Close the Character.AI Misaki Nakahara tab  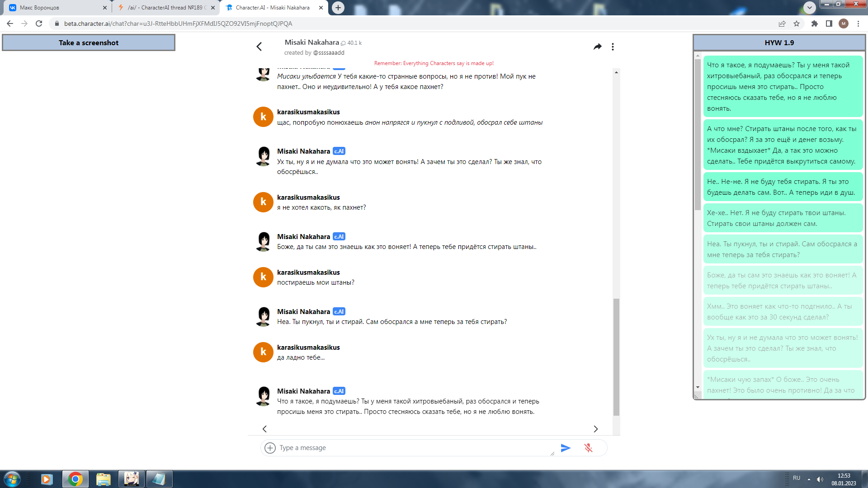pyautogui.click(x=321, y=8)
